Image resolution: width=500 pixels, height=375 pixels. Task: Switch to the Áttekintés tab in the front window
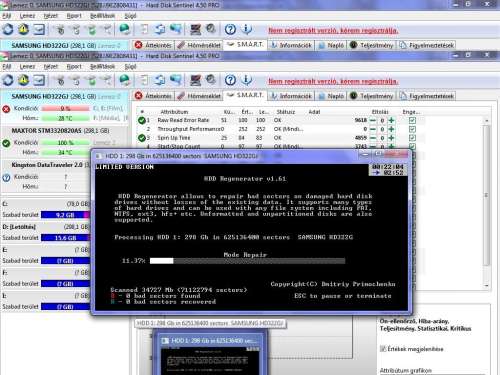154,96
